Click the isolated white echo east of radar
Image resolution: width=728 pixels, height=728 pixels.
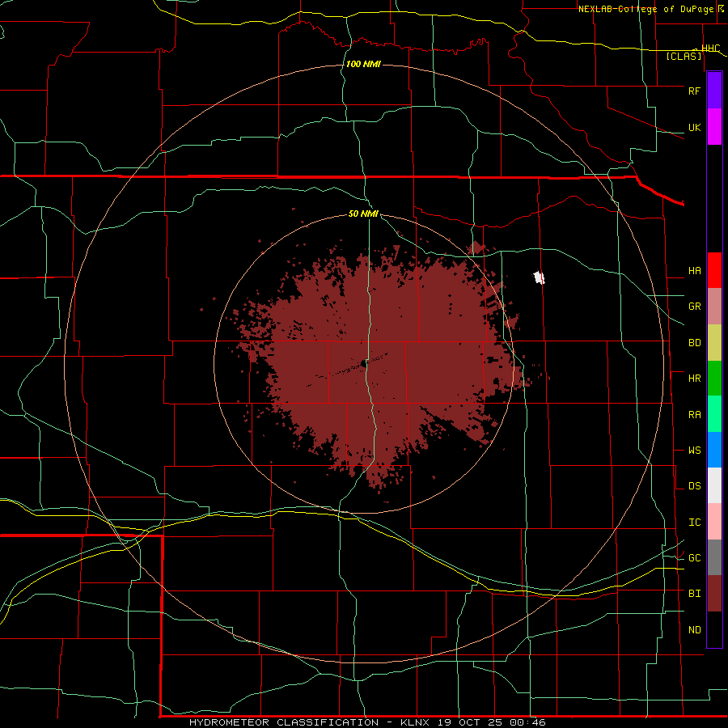tap(539, 277)
